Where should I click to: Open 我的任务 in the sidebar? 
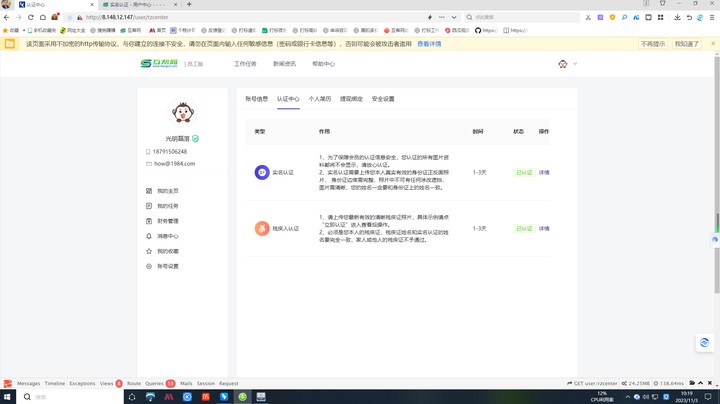pyautogui.click(x=167, y=206)
